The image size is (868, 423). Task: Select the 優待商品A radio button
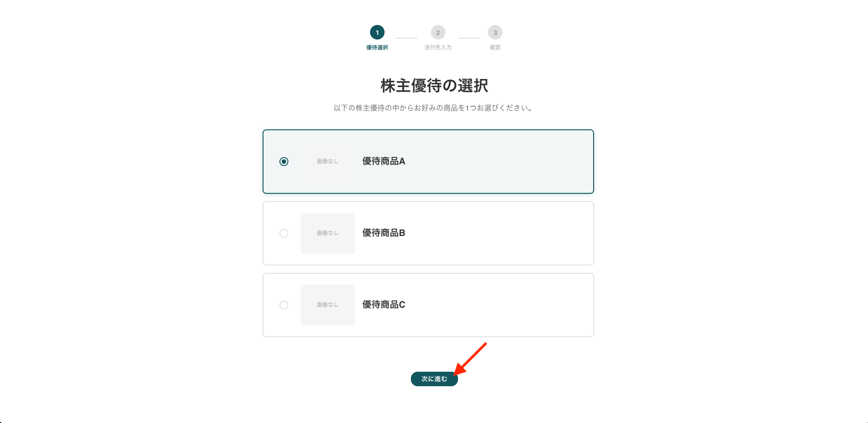pyautogui.click(x=284, y=162)
